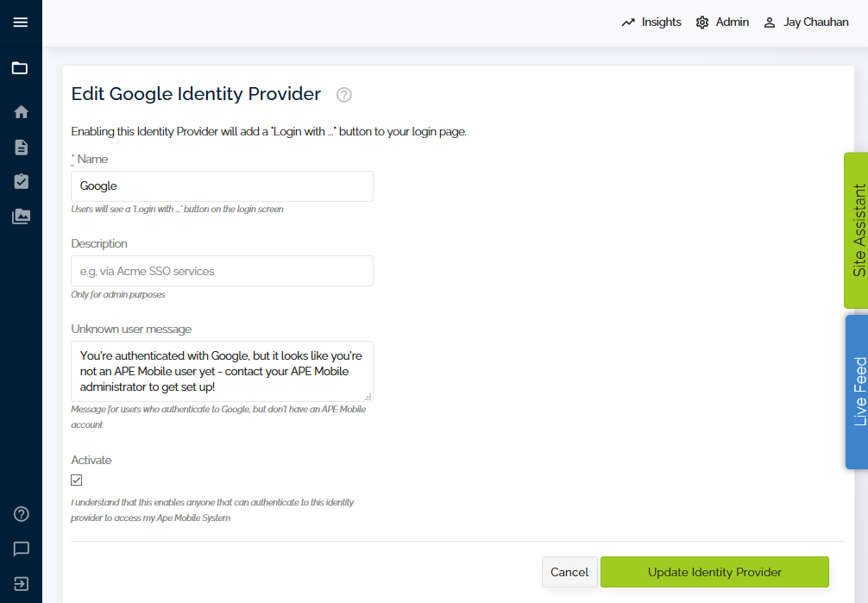The width and height of the screenshot is (868, 603).
Task: Open the chat message icon
Action: (21, 549)
